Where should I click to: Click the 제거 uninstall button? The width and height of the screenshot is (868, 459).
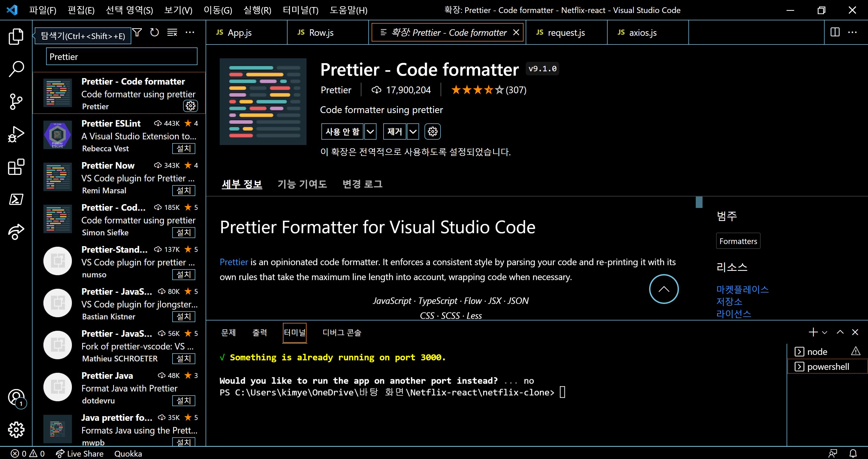point(395,131)
